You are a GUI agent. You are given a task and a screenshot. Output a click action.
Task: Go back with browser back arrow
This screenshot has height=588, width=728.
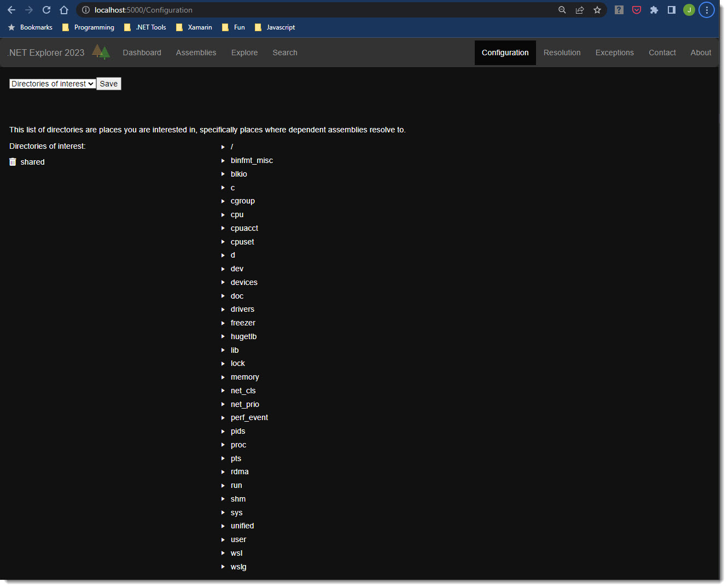click(11, 10)
